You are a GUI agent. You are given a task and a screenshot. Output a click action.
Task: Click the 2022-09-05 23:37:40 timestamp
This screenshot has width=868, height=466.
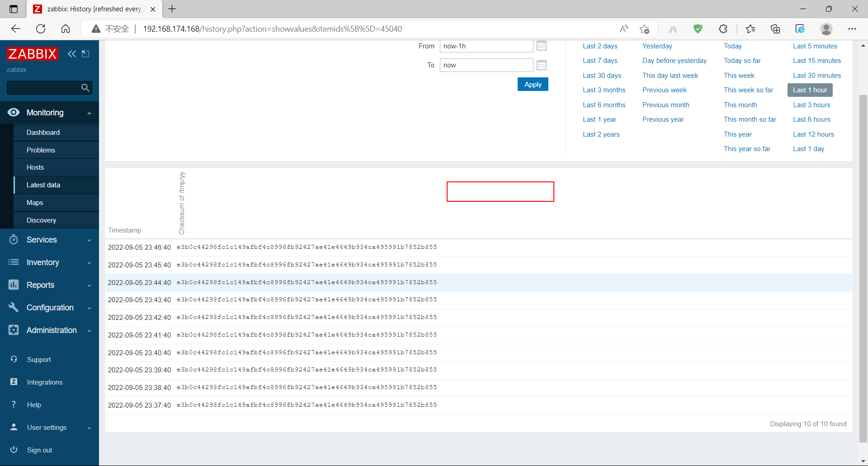click(139, 405)
